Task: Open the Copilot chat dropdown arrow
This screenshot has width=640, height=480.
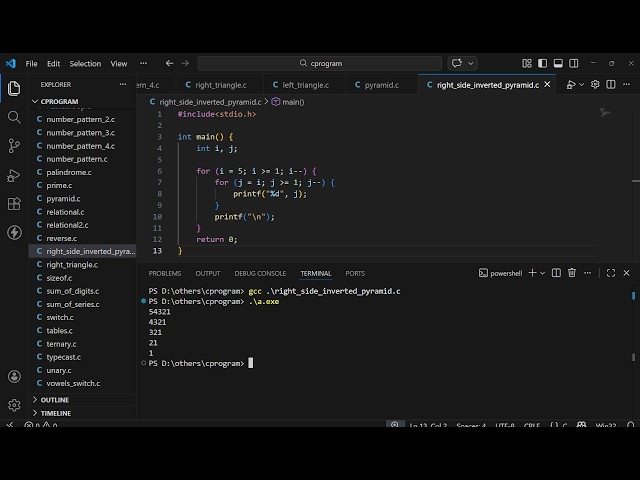Action: tap(471, 63)
